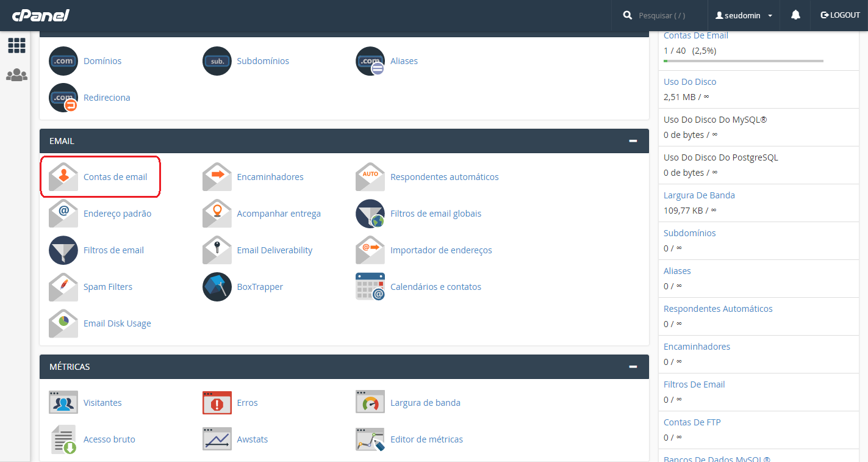
Task: Open the Encaminhadores envelope icon
Action: [x=217, y=177]
